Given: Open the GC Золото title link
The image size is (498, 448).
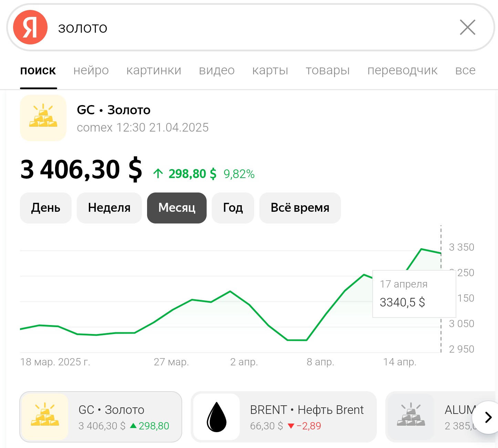Looking at the screenshot, I should coord(114,110).
